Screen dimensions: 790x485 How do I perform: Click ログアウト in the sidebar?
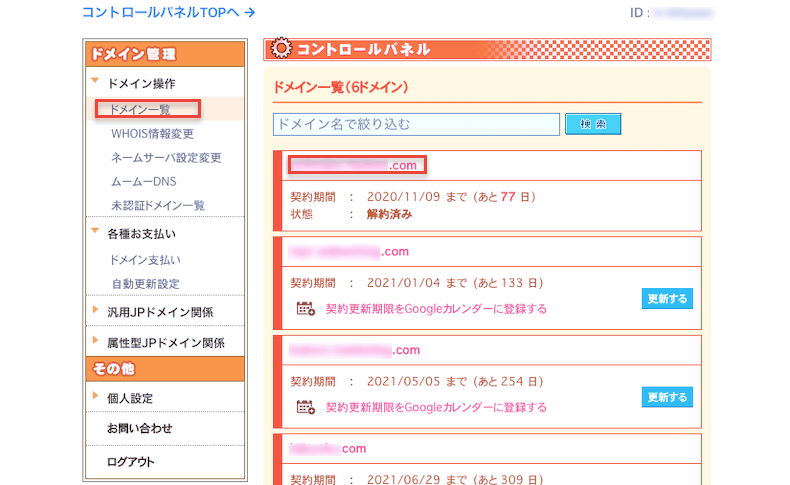click(130, 462)
